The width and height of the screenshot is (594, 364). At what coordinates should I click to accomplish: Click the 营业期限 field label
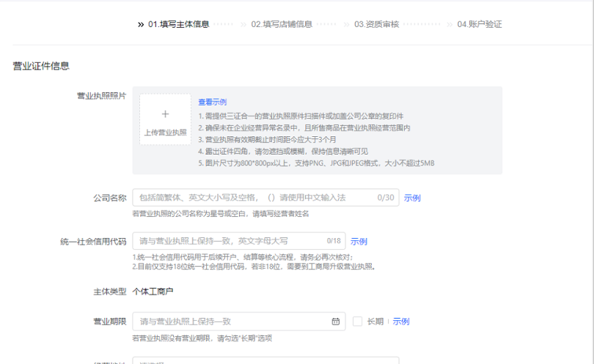tap(110, 322)
